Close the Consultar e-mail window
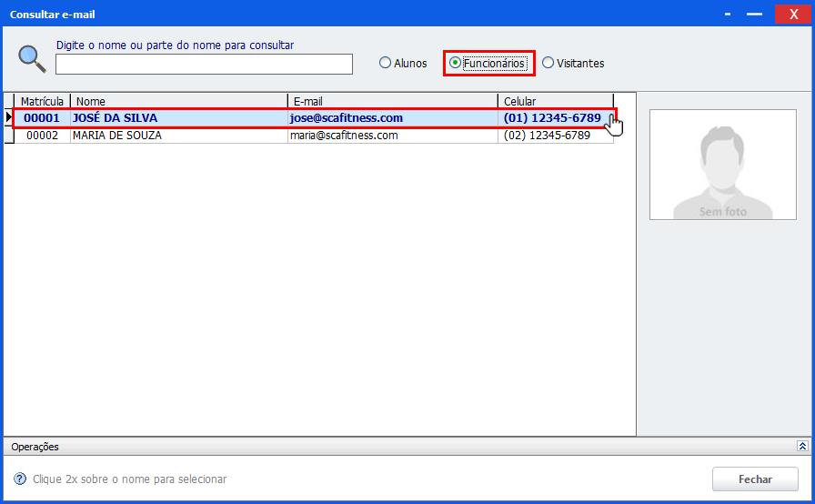The height and width of the screenshot is (504, 815). [x=793, y=14]
